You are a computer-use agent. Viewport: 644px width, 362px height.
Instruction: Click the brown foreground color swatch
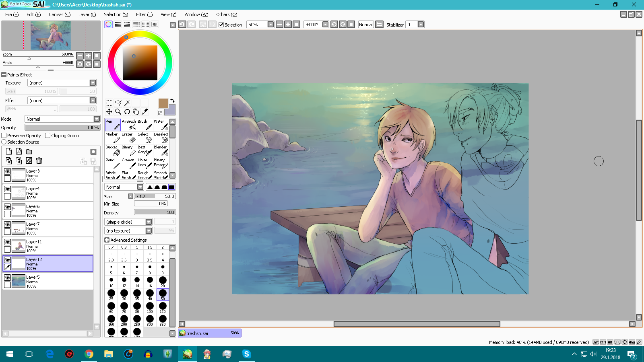(163, 103)
